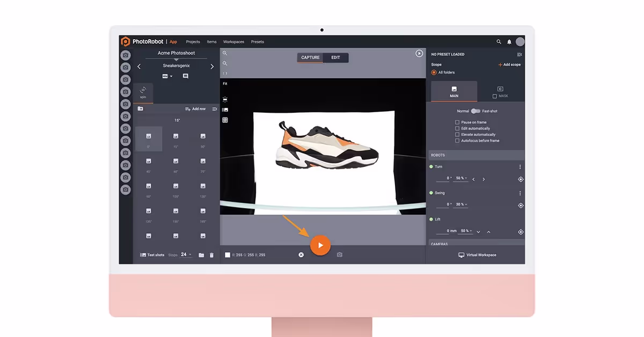Rotate Turn robot right with chevron
Viewport: 644px width, 337px height.
[484, 179]
